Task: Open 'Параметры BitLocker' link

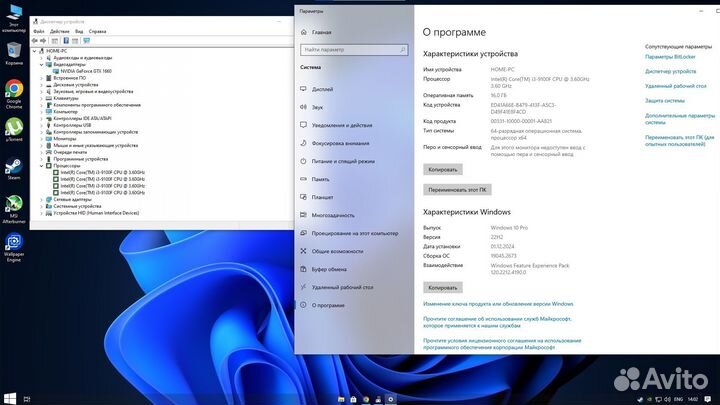Action: [x=670, y=57]
